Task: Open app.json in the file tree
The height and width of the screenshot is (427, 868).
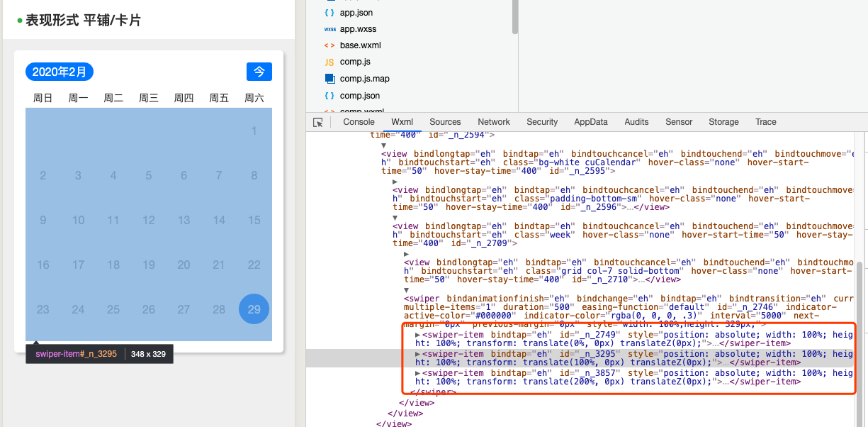Action: [356, 13]
